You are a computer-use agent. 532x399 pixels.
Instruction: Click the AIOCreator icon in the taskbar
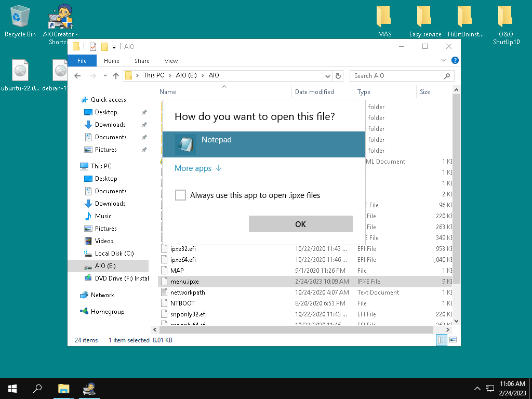[x=90, y=388]
